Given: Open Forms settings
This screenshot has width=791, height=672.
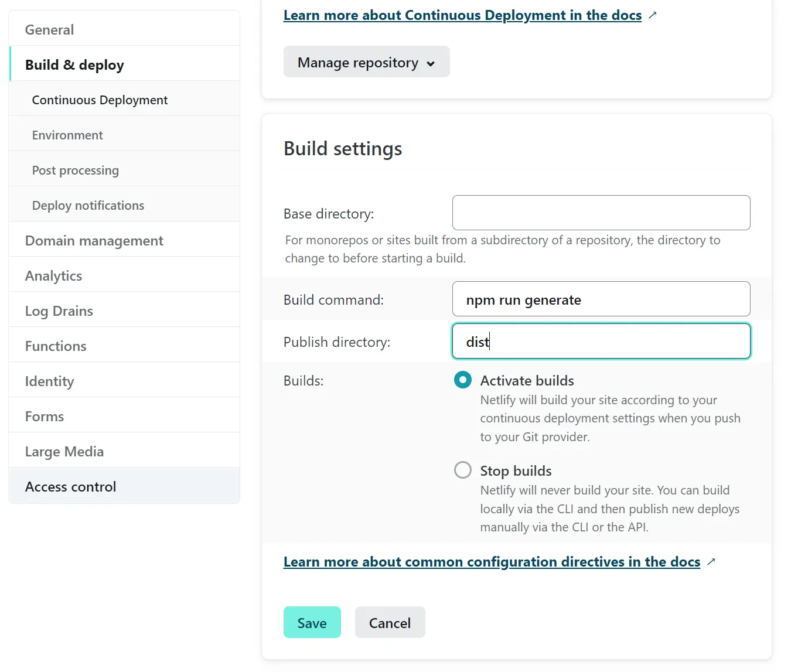Looking at the screenshot, I should 124,416.
